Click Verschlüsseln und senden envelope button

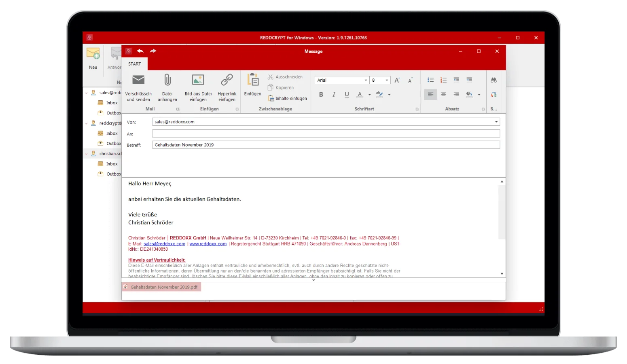pyautogui.click(x=138, y=88)
